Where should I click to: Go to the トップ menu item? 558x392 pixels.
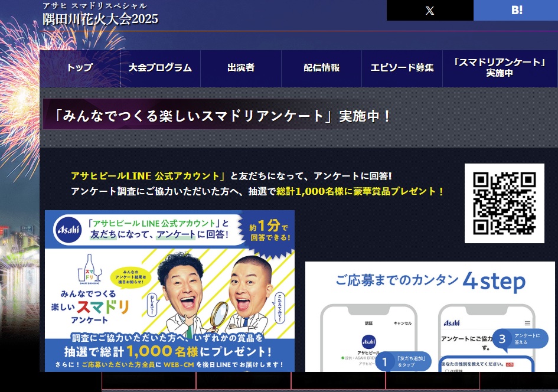[x=80, y=68]
